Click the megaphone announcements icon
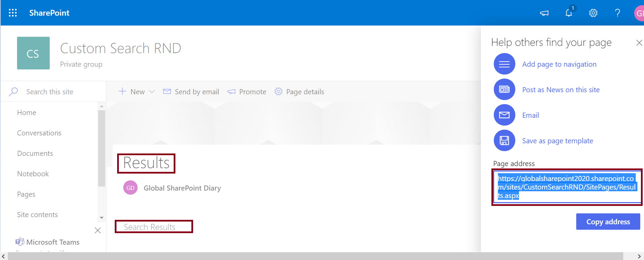 544,13
